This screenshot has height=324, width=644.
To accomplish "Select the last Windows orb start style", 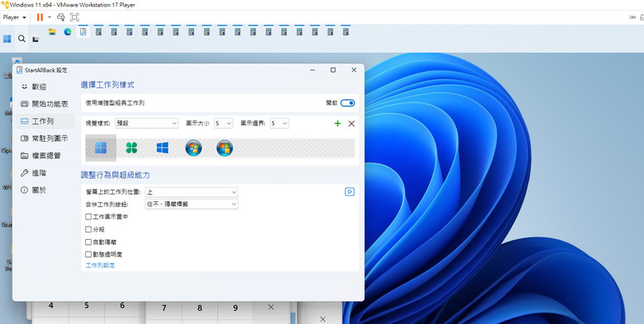I will tap(225, 148).
